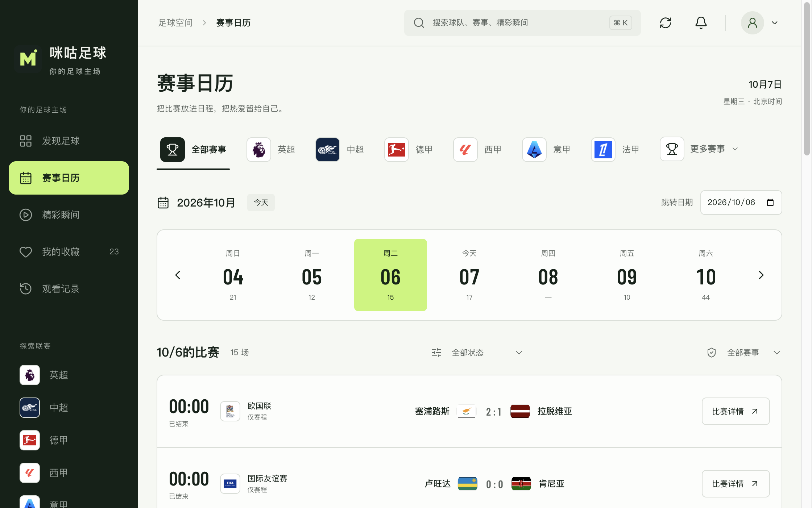This screenshot has width=812, height=508.
Task: Open the 全部赛事 filter dropdown in match list
Action: 744,353
